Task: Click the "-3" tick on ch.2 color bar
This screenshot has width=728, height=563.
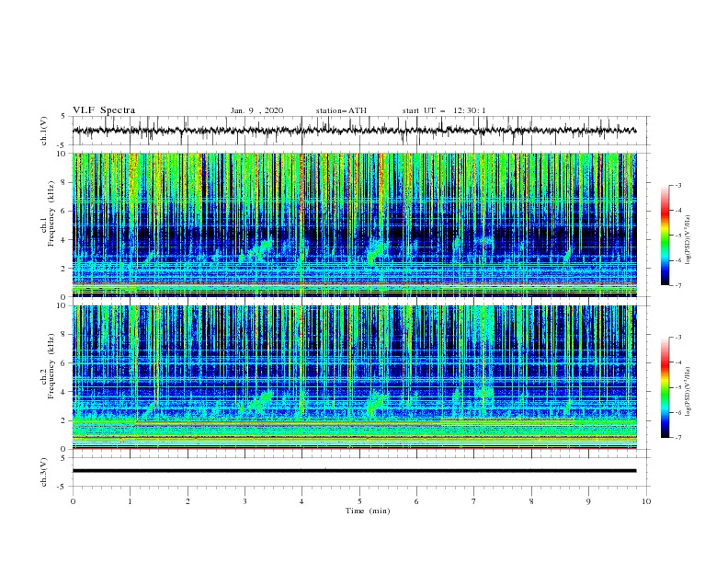Action: point(677,338)
